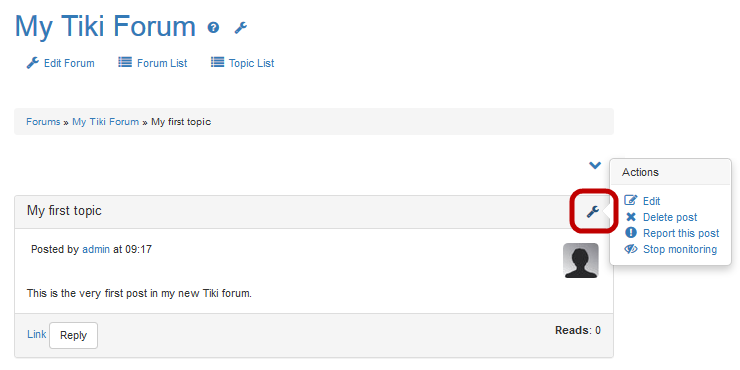Go to Forums in the breadcrumb
Image resolution: width=740 pixels, height=370 pixels.
pyautogui.click(x=43, y=122)
